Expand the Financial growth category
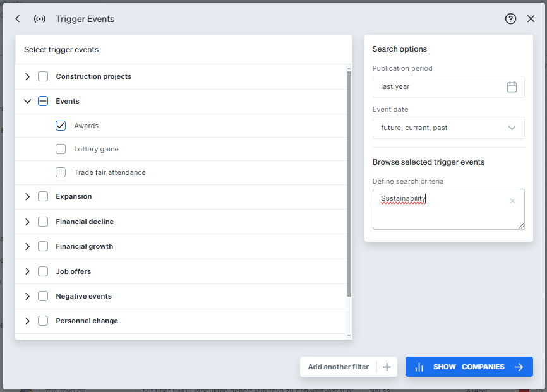 point(27,246)
